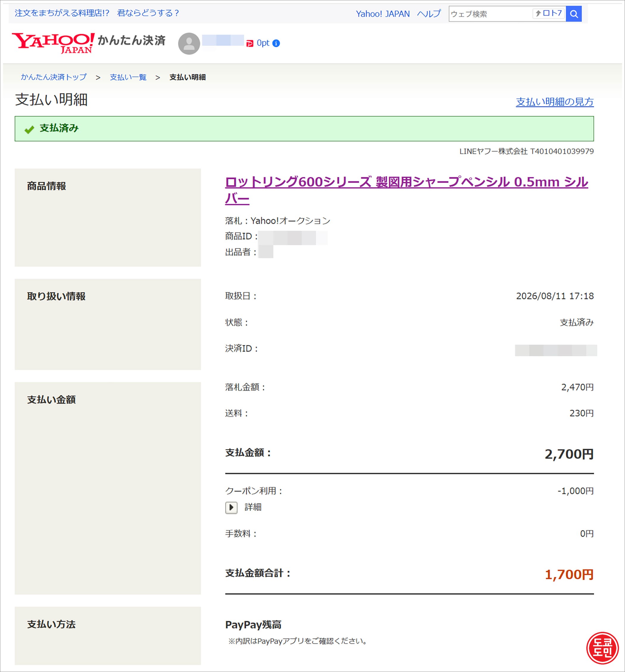Click the 支払い金額 section header
This screenshot has height=672, width=625.
coord(51,400)
